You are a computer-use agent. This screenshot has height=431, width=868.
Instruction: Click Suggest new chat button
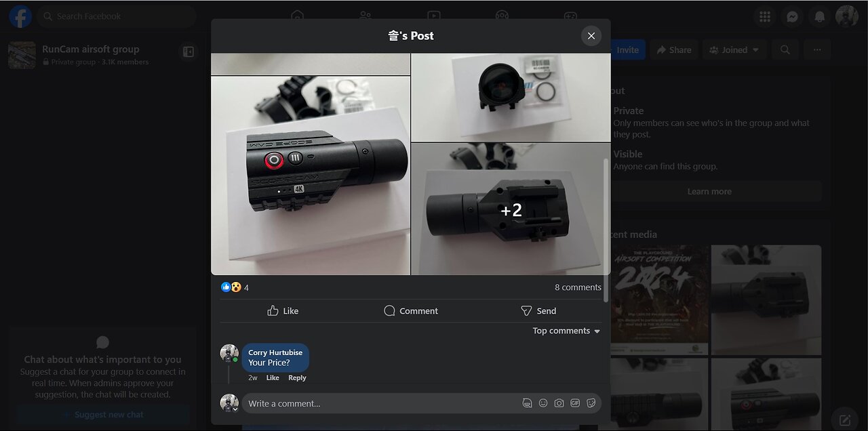click(103, 415)
